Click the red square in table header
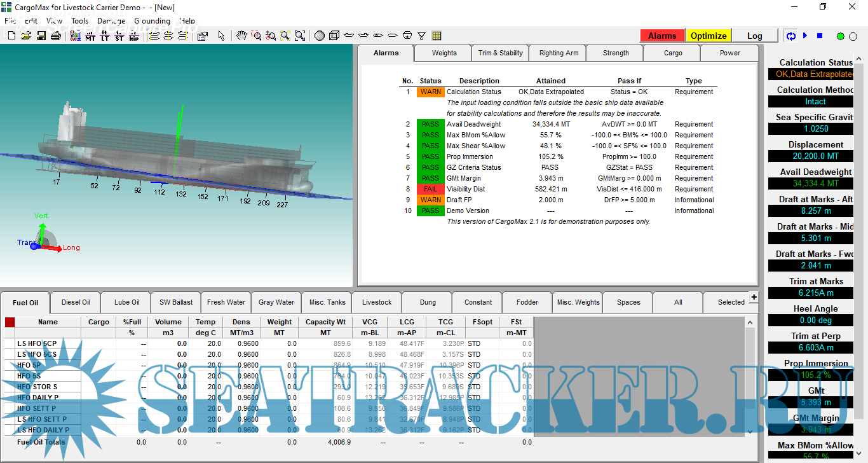The height and width of the screenshot is (463, 868). pos(10,322)
